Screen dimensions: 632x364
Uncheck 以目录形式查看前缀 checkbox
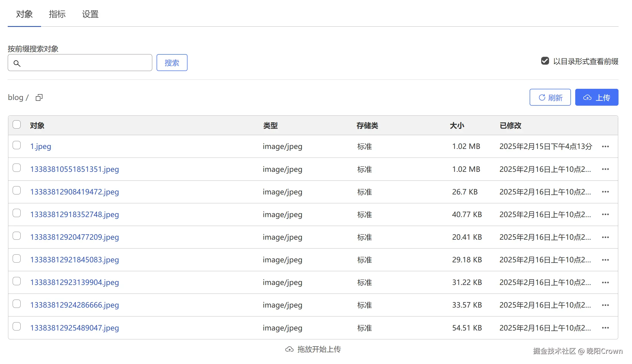click(x=545, y=61)
